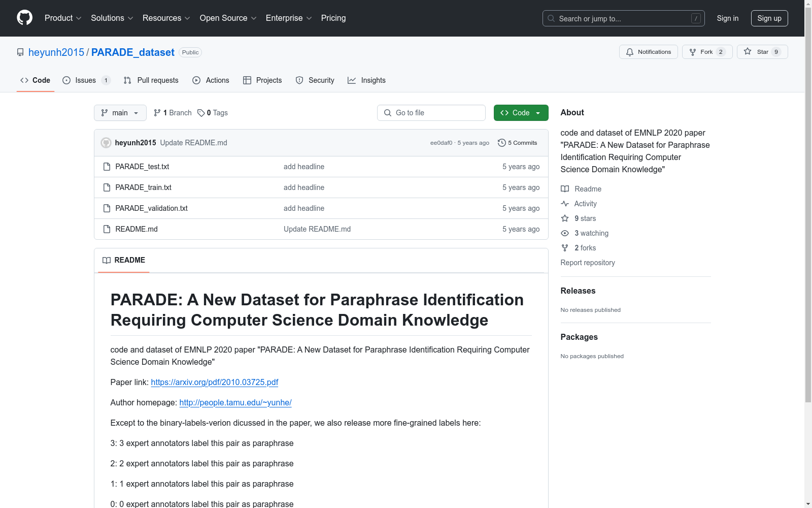Click the commit history clock icon
Image resolution: width=812 pixels, height=508 pixels.
tap(502, 143)
